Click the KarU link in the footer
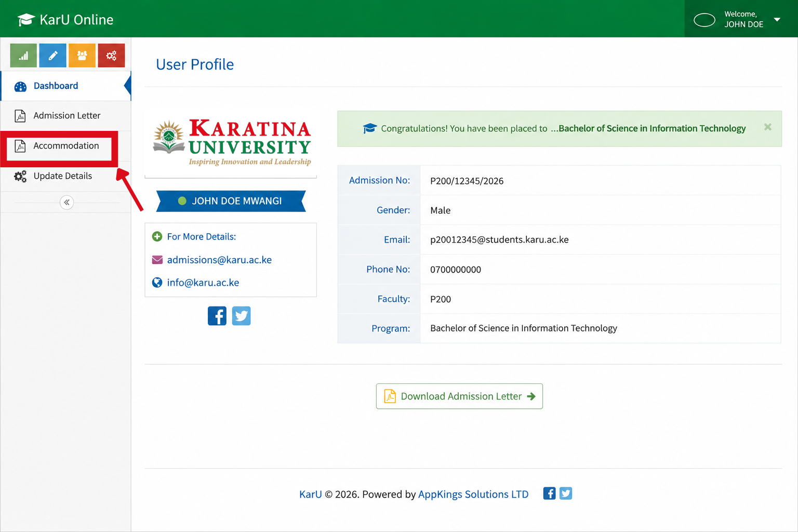Viewport: 798px width, 532px height. click(x=311, y=495)
